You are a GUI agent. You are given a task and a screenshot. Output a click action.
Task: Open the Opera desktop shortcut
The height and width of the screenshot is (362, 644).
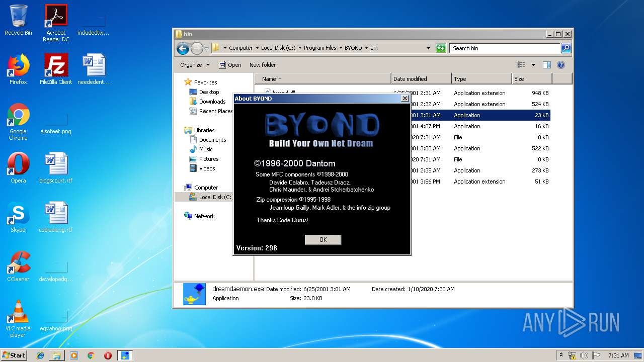[x=18, y=167]
